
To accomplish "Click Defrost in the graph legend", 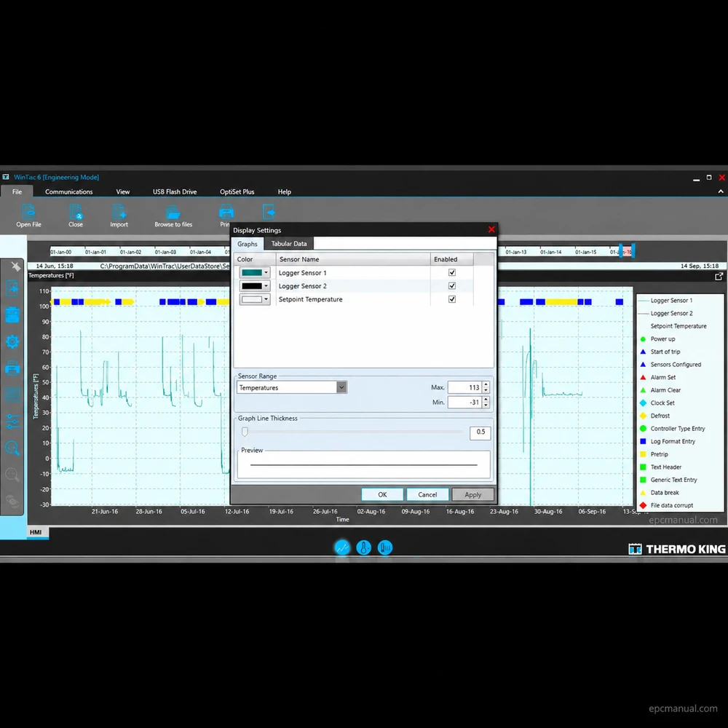I will (660, 416).
